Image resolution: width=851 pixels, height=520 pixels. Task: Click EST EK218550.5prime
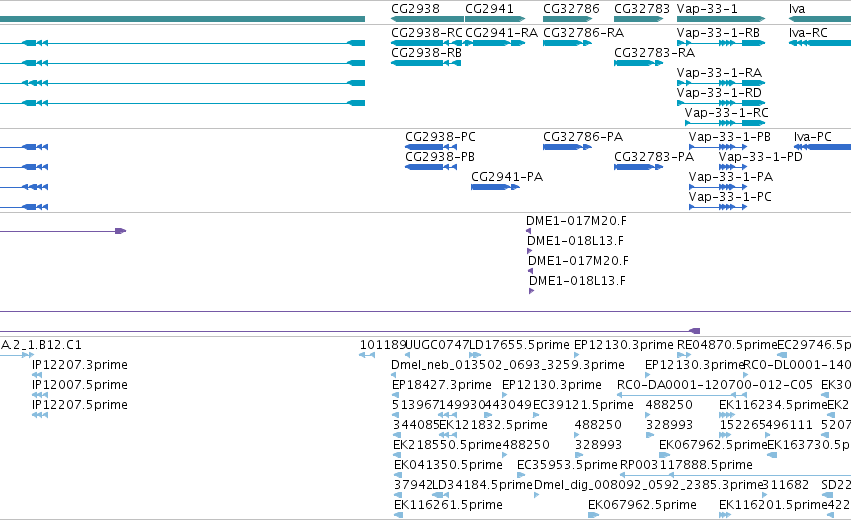point(447,445)
